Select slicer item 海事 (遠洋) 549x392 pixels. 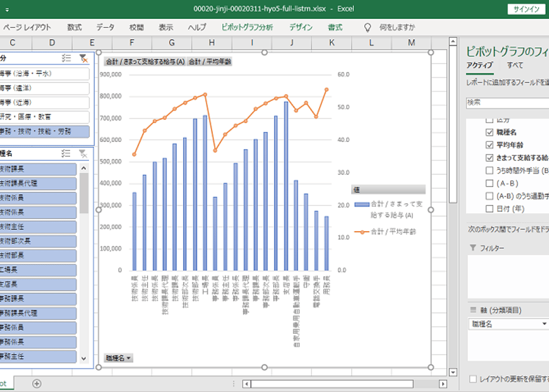coord(44,88)
